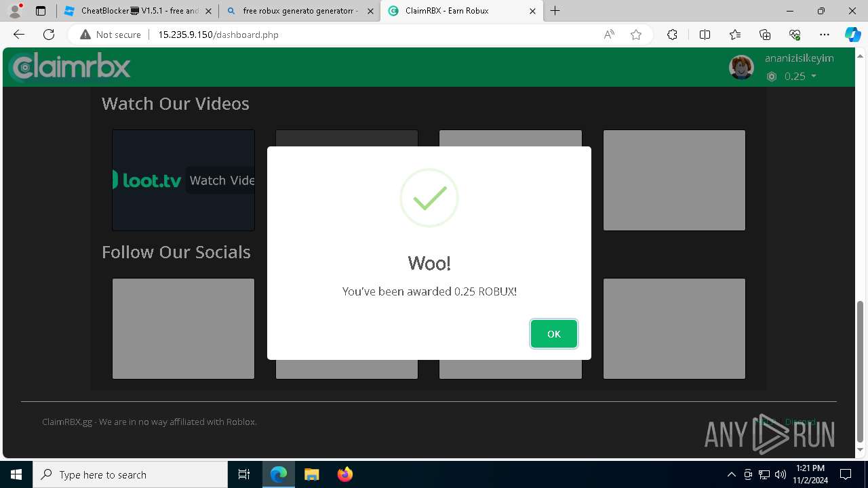Refresh the current page
The width and height of the screenshot is (868, 488).
pyautogui.click(x=49, y=35)
